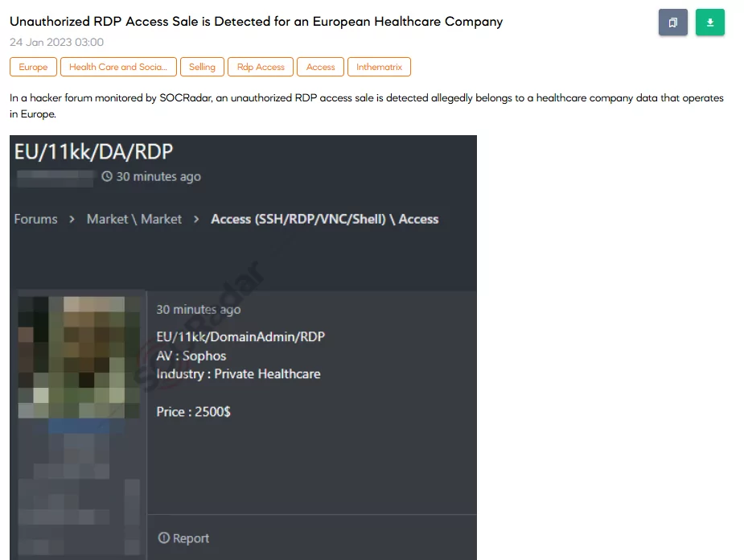Click the Report link text
The width and height of the screenshot is (744, 560).
coord(191,538)
